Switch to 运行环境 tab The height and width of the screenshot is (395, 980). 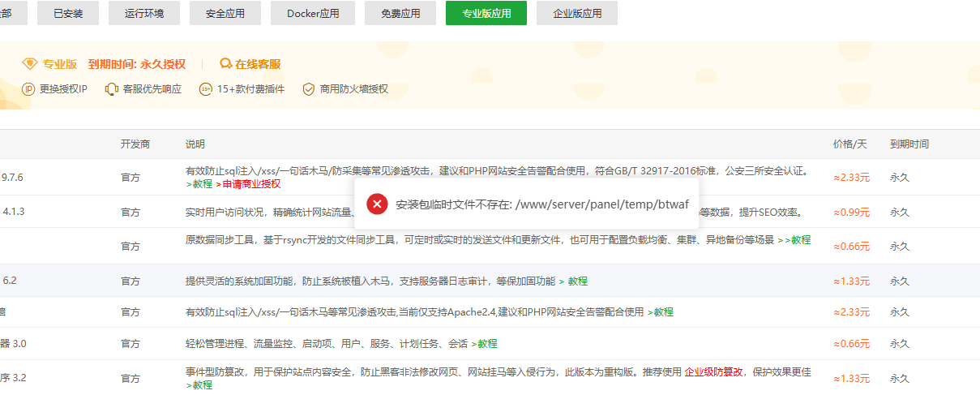tap(143, 13)
